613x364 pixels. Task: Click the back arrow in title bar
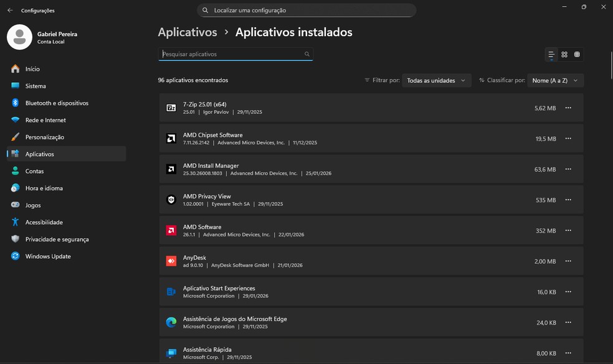point(10,10)
